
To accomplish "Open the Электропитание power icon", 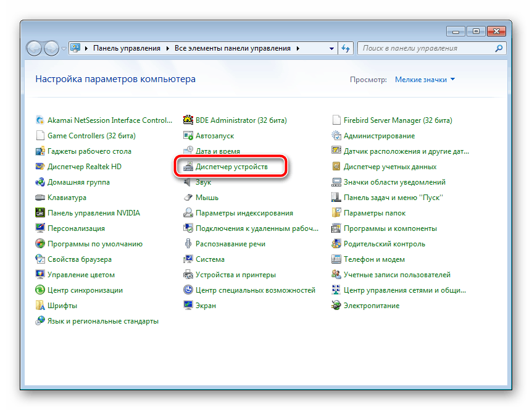I will coord(336,306).
